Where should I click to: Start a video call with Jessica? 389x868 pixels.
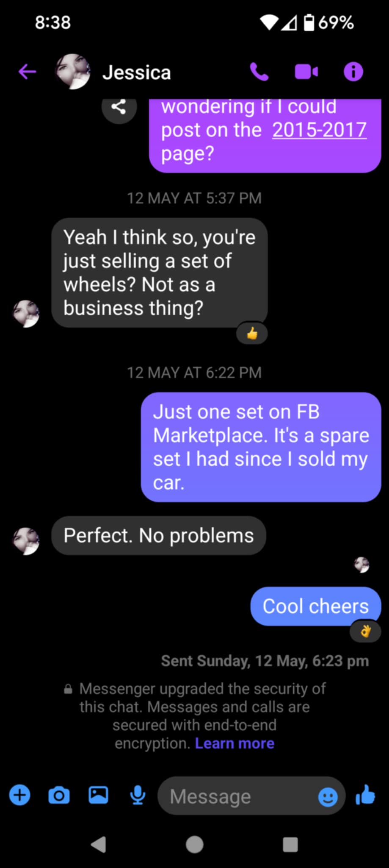(306, 72)
